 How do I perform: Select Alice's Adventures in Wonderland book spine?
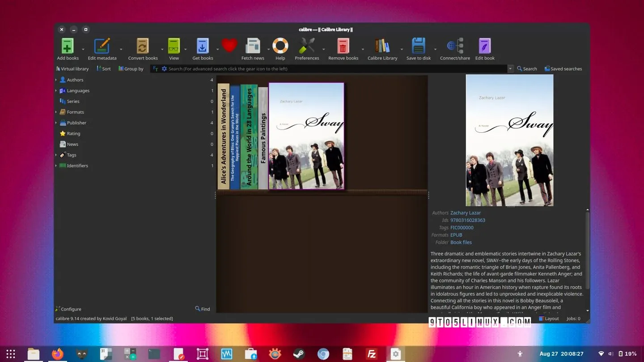coord(224,136)
